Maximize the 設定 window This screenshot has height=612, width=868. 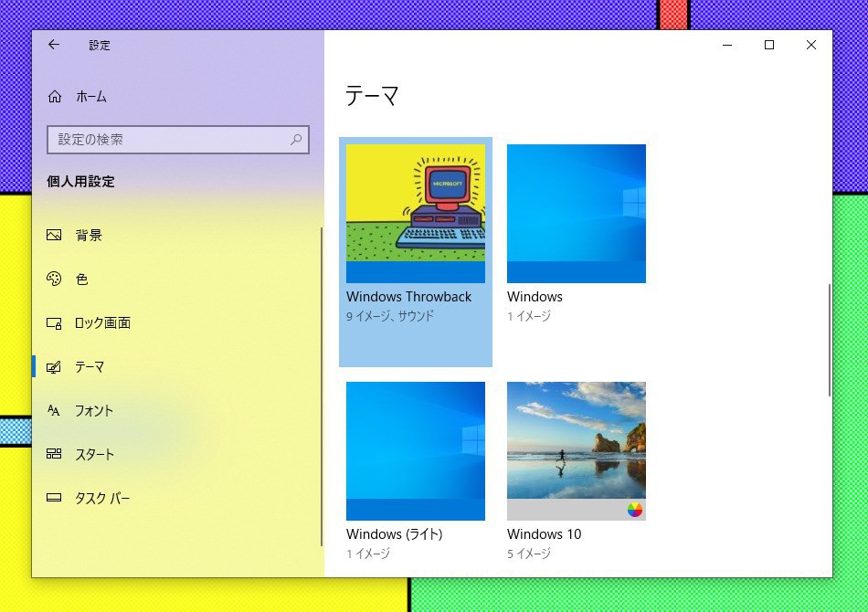coord(769,45)
